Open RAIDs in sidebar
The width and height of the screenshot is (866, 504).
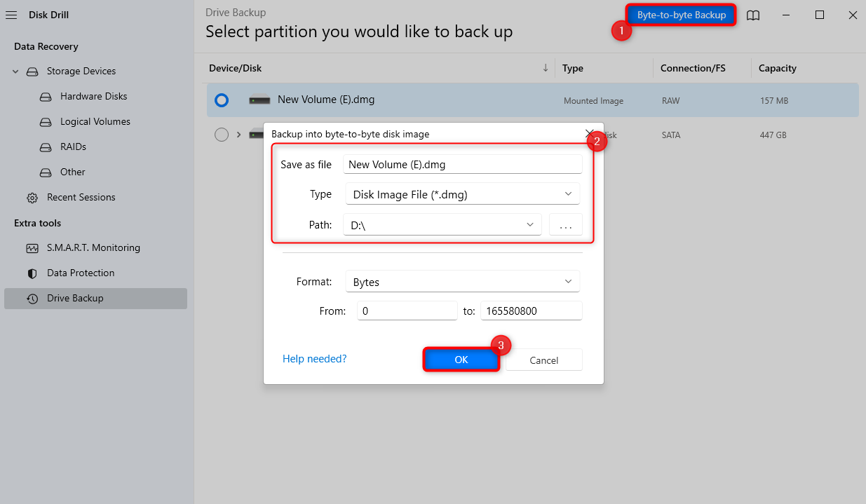73,147
